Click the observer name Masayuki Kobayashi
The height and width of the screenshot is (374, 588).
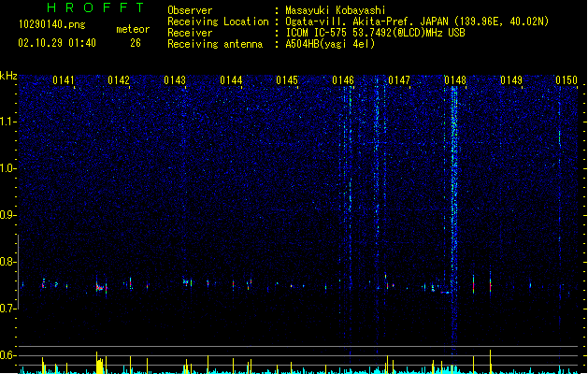[x=336, y=10]
